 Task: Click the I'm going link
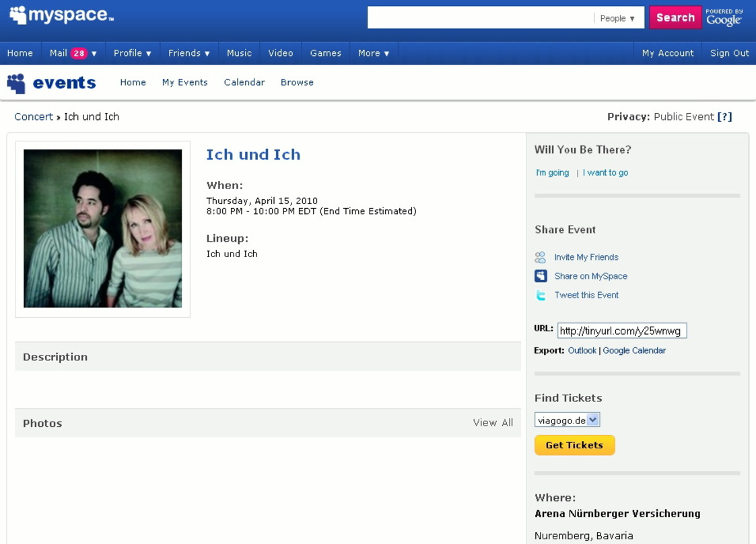(x=553, y=172)
